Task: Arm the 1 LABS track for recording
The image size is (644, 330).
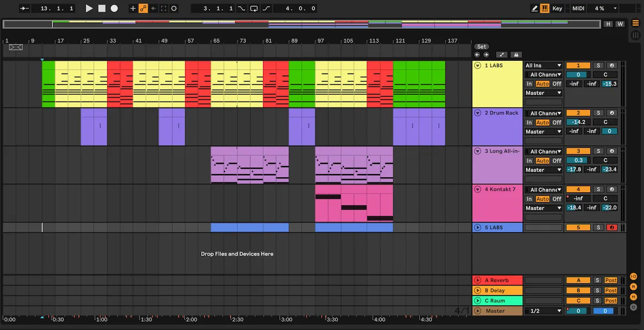Action: (x=612, y=66)
